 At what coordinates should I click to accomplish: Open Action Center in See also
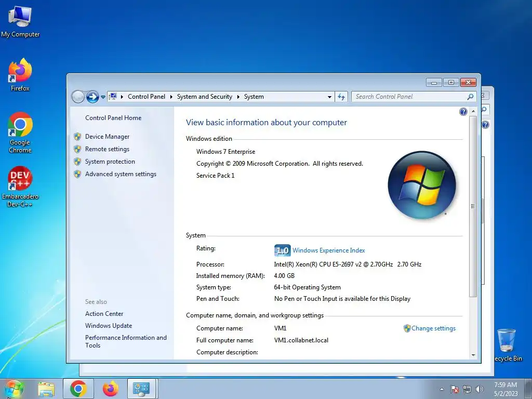104,314
